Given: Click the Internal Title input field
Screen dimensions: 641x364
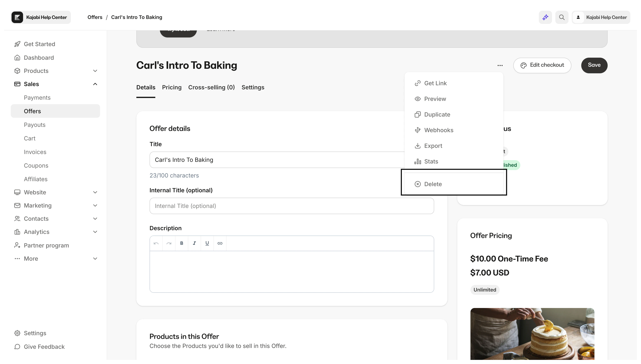Looking at the screenshot, I should click(x=291, y=206).
